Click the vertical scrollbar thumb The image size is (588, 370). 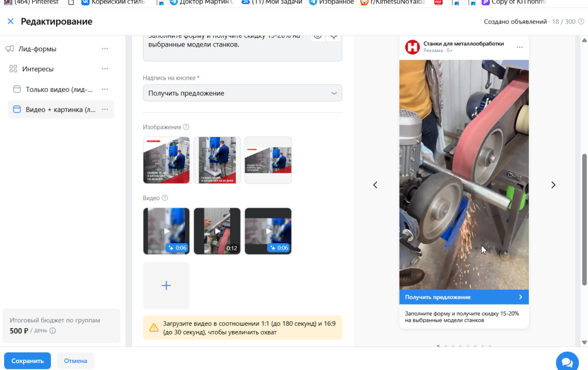(x=584, y=220)
